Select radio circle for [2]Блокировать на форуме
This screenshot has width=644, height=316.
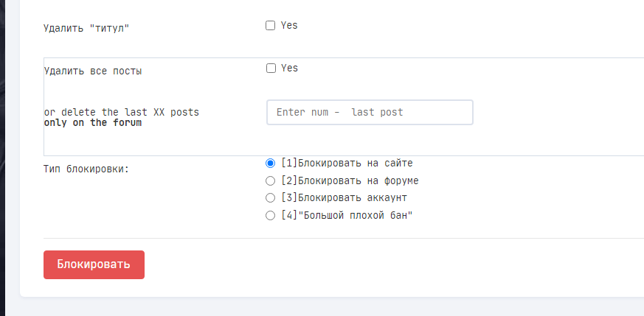[270, 180]
